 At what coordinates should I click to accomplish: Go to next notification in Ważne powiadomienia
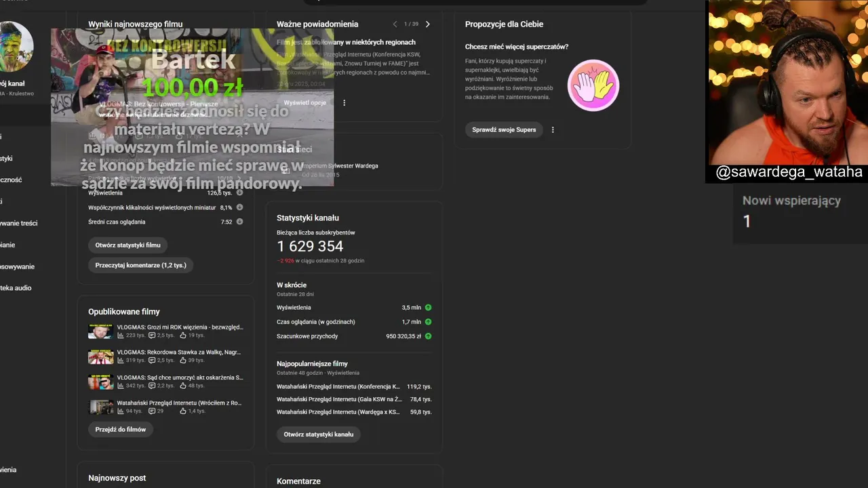[x=427, y=24]
